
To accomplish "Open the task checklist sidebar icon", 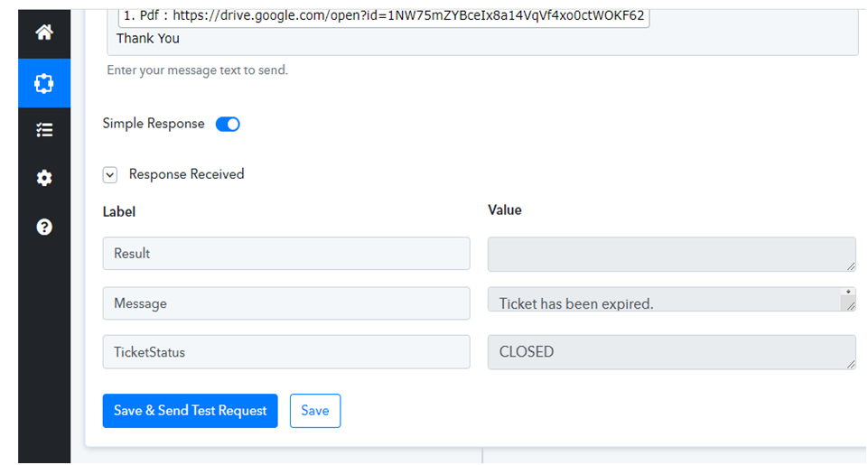I will click(44, 130).
